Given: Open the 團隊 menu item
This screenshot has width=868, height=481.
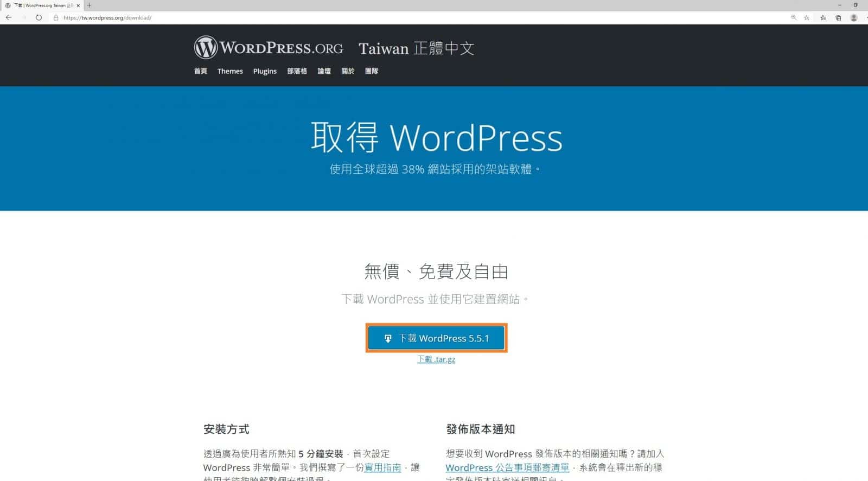Looking at the screenshot, I should pyautogui.click(x=372, y=71).
